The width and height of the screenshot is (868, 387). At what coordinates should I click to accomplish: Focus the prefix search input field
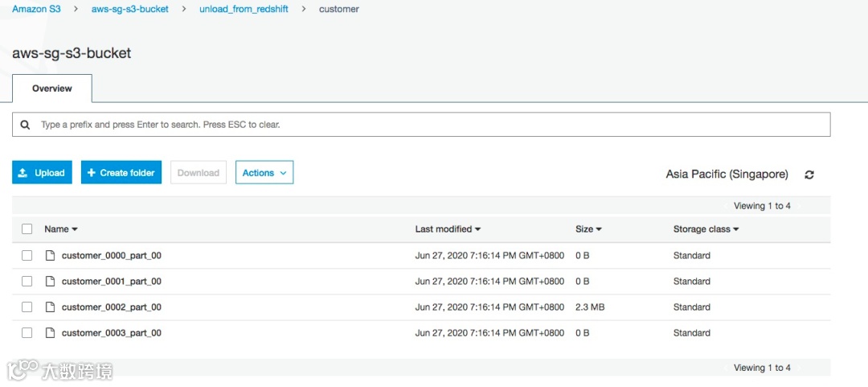coord(421,125)
